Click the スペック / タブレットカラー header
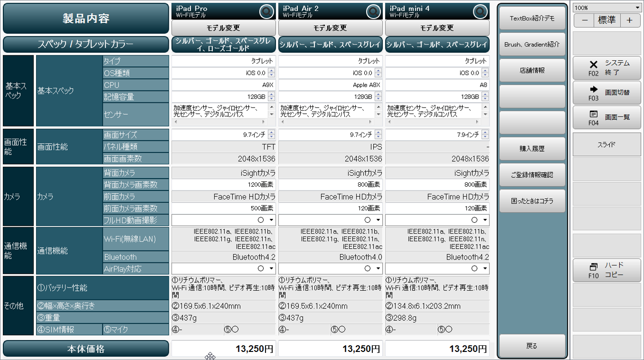This screenshot has width=644, height=360. click(86, 45)
